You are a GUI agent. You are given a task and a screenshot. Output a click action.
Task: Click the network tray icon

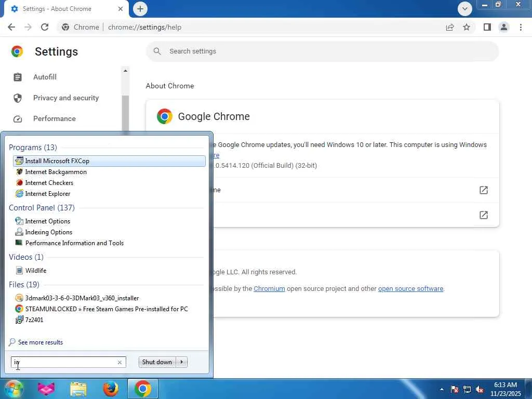(467, 389)
